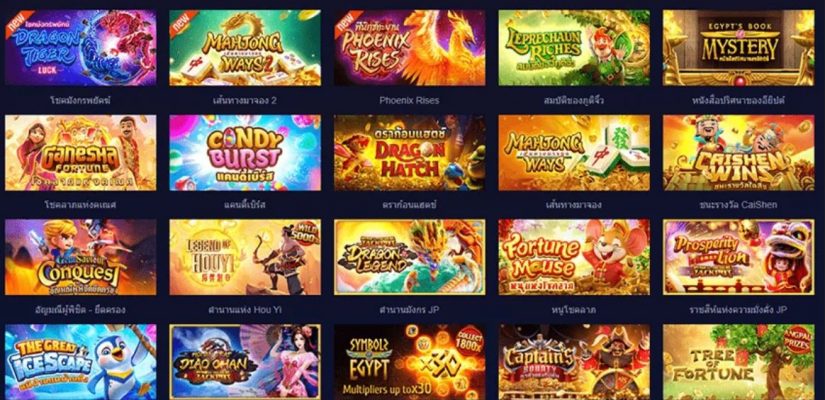
Task: Click the Prosperity Lion game thumbnail
Action: point(739,257)
